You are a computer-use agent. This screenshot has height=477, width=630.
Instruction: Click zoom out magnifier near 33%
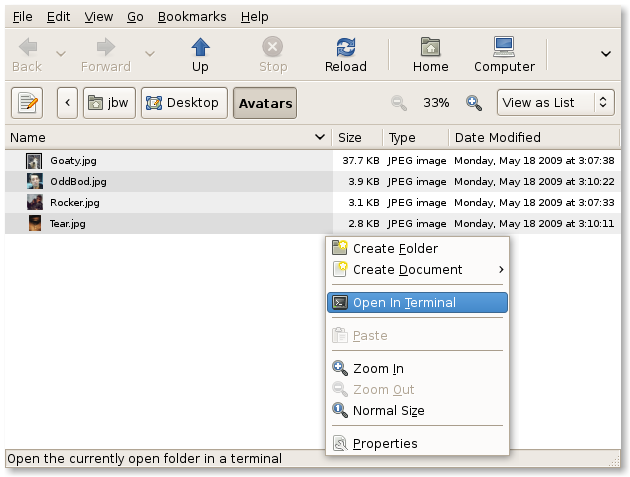click(x=399, y=103)
